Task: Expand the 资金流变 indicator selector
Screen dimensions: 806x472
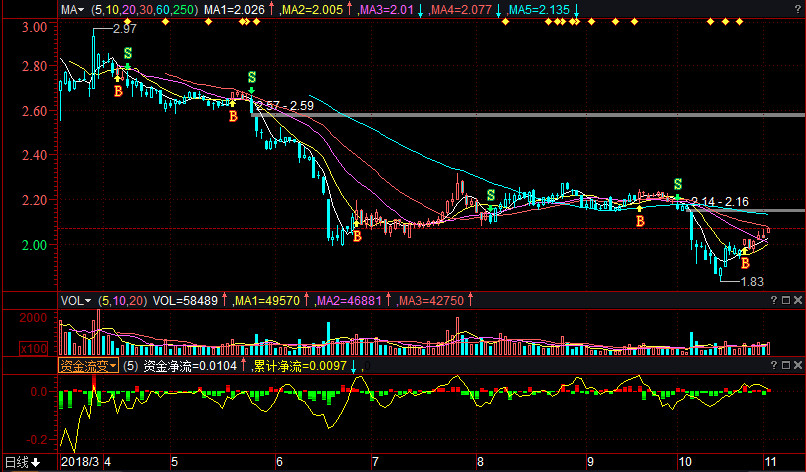Action: tap(87, 366)
